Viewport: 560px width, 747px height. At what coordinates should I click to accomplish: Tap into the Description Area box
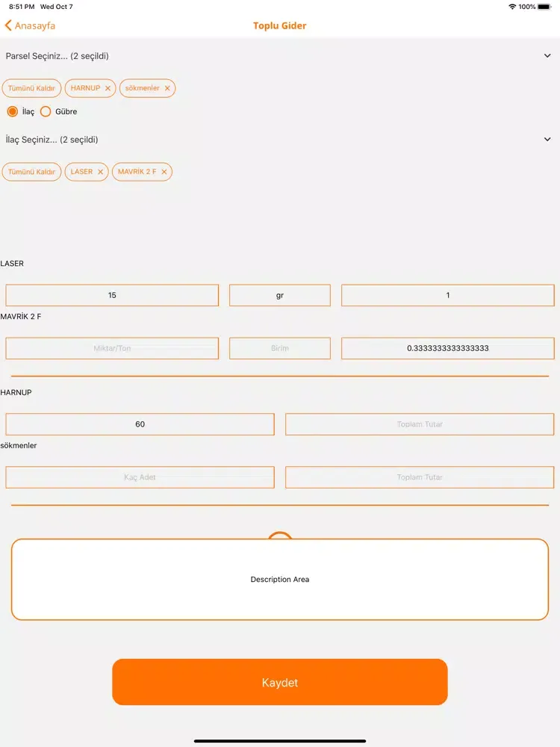click(x=280, y=580)
